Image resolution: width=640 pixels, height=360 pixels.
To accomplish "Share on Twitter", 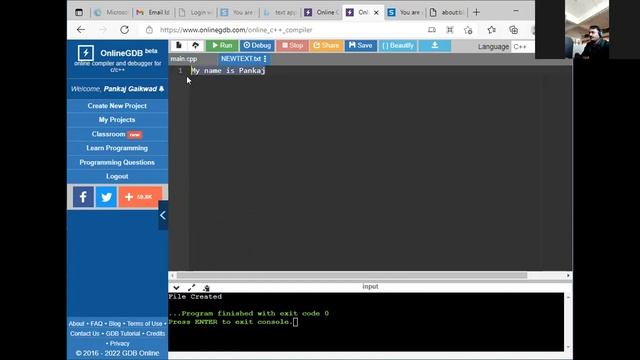I will [x=106, y=197].
